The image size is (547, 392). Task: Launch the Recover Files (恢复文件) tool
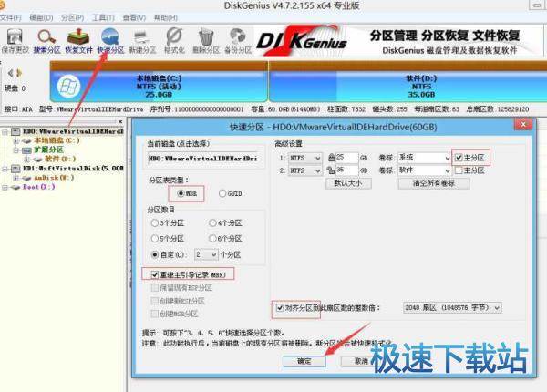78,41
